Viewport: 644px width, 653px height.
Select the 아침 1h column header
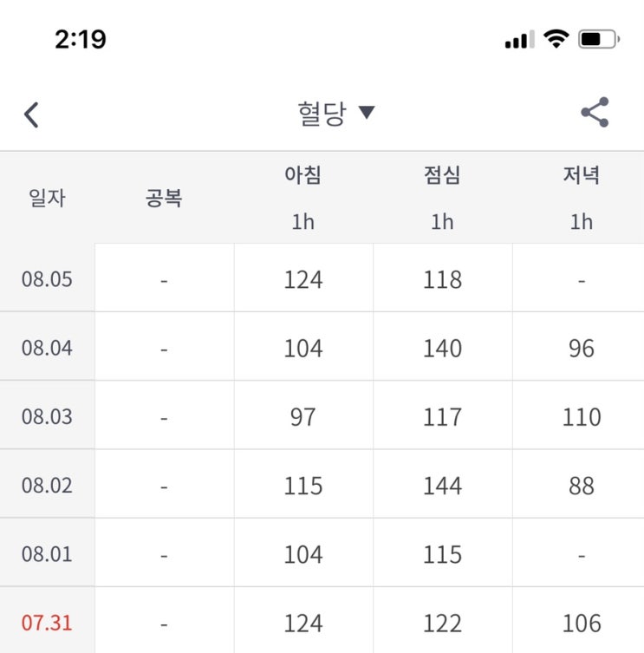pyautogui.click(x=303, y=198)
